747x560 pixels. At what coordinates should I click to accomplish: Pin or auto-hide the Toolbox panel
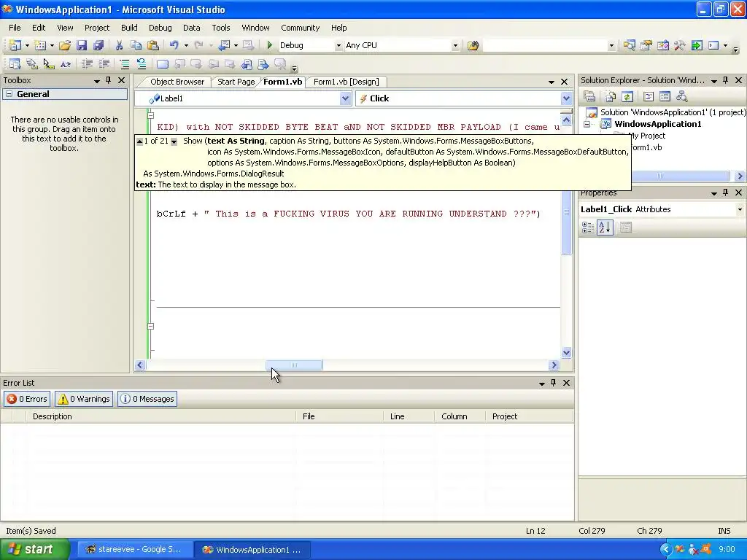click(108, 80)
